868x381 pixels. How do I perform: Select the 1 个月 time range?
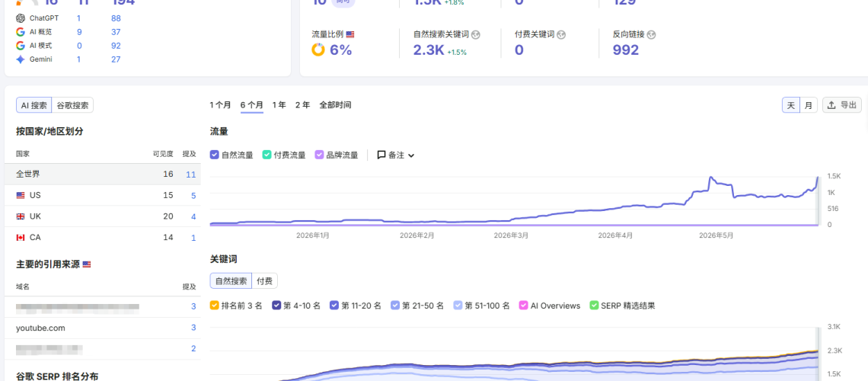pos(220,104)
